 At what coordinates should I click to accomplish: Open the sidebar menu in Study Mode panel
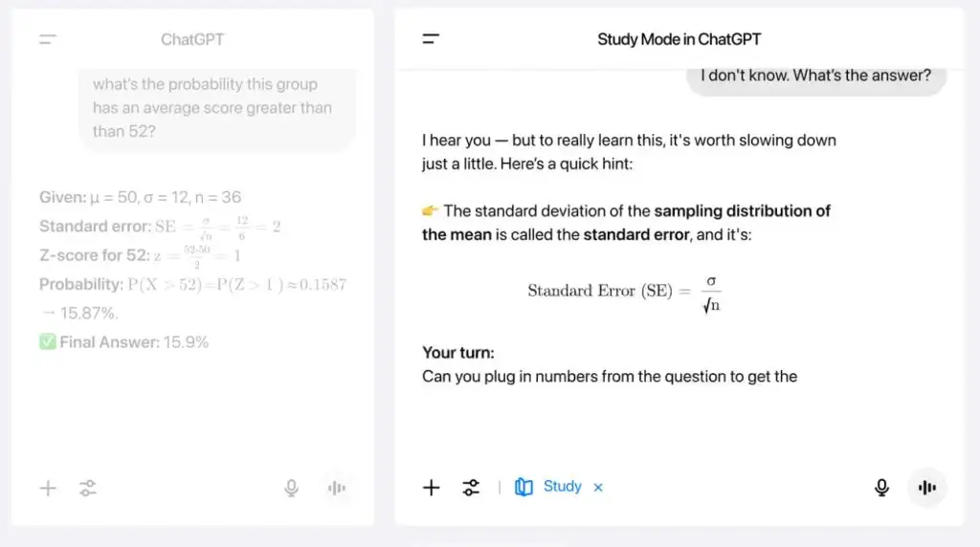[431, 38]
